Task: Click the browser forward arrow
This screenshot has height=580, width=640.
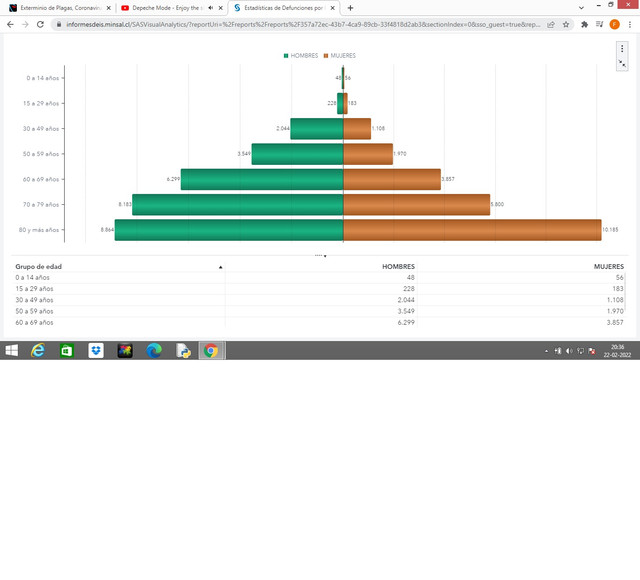Action: click(x=25, y=24)
